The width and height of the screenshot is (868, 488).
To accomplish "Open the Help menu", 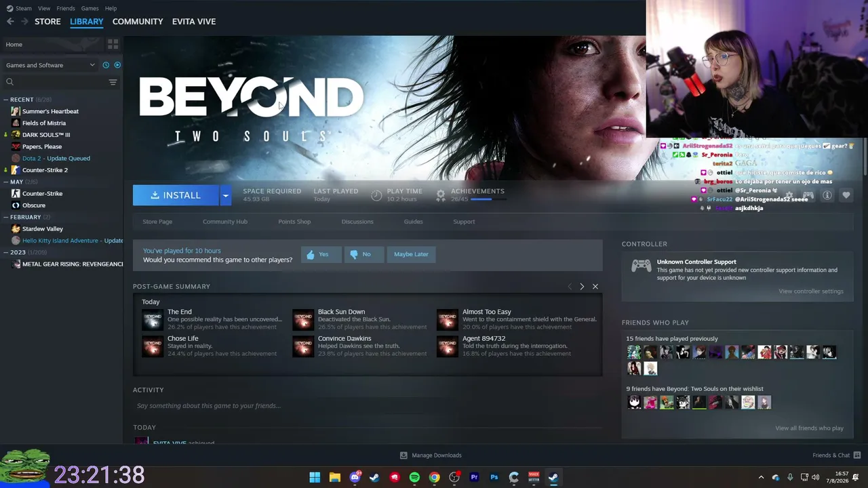I will 111,8.
